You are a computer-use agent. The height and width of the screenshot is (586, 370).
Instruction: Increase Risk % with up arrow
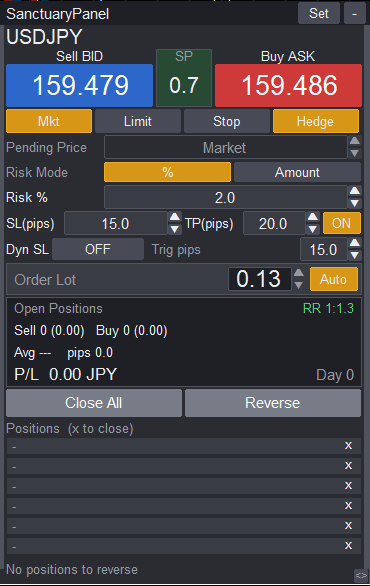point(355,191)
